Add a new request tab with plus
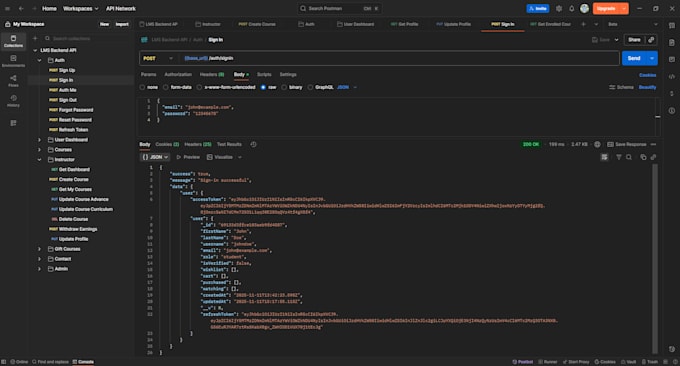The image size is (680, 366). click(x=583, y=24)
